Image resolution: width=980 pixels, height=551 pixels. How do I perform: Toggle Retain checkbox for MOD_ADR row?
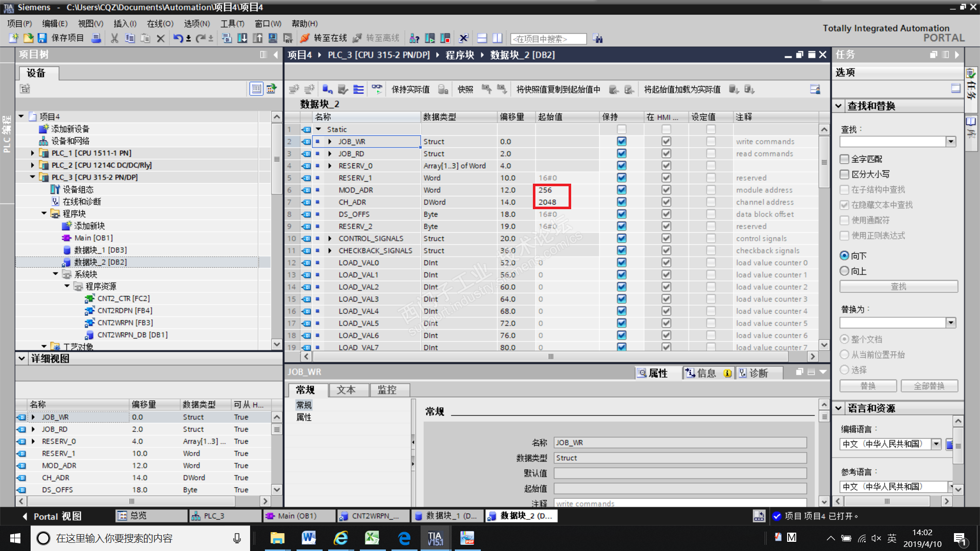[x=621, y=190]
